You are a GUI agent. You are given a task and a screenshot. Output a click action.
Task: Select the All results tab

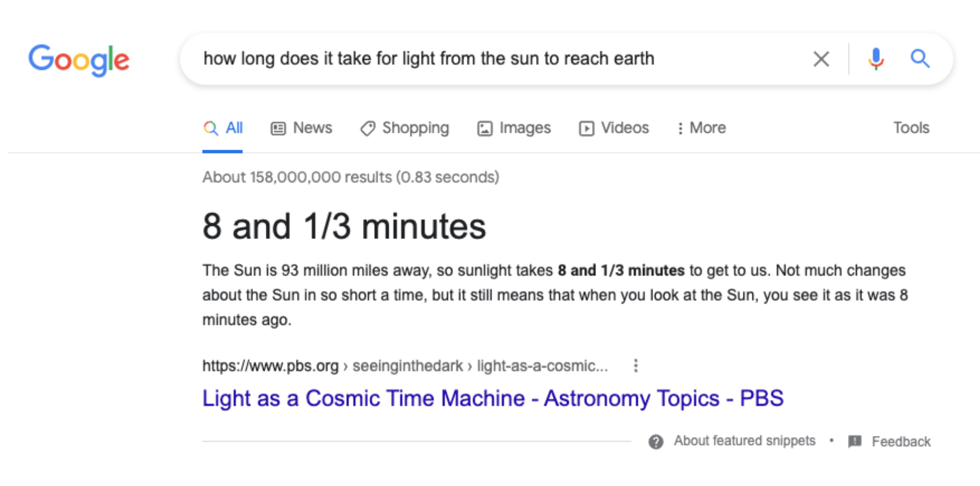coord(223,128)
